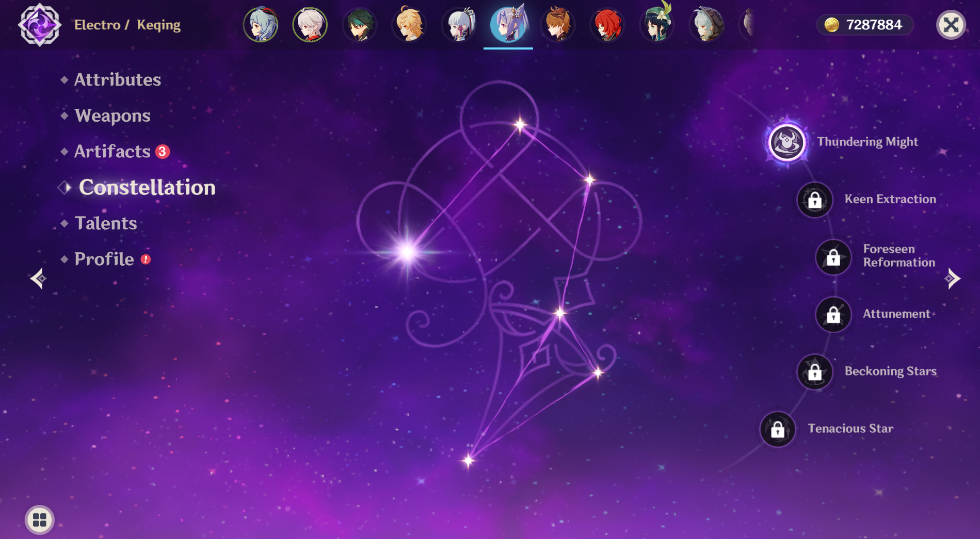Click the Profile exclamation alert badge

click(x=146, y=259)
